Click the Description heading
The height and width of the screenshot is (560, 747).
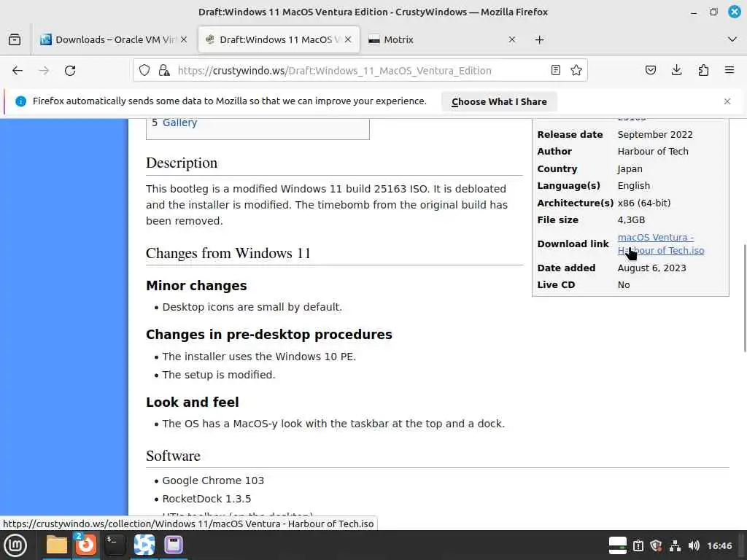(x=182, y=163)
